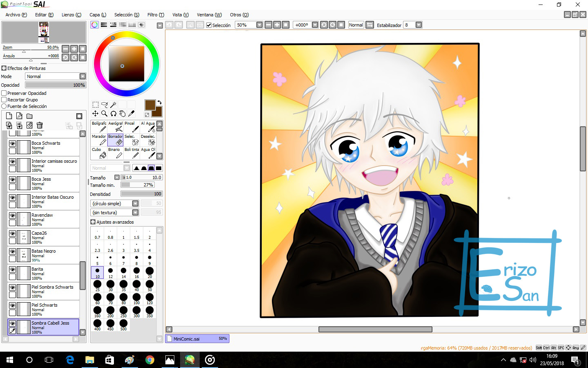This screenshot has width=588, height=368.
Task: Click the Densitdad brush density slider
Action: coord(142,194)
